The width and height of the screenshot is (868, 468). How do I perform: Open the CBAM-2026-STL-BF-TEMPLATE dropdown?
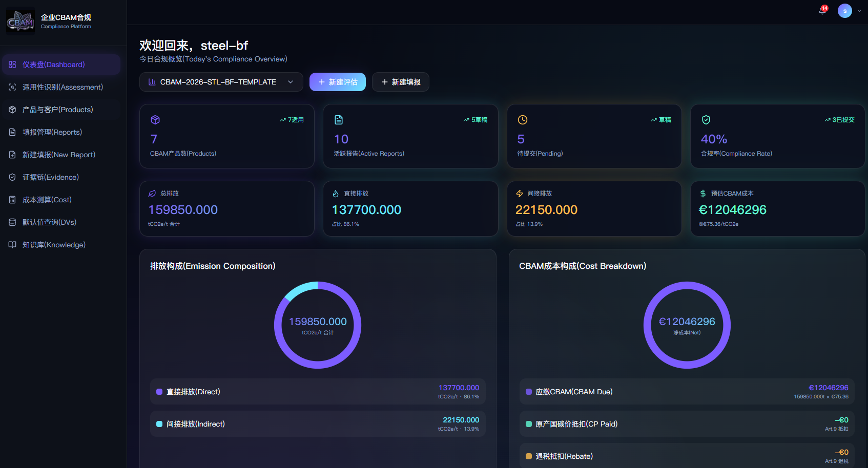click(x=221, y=82)
